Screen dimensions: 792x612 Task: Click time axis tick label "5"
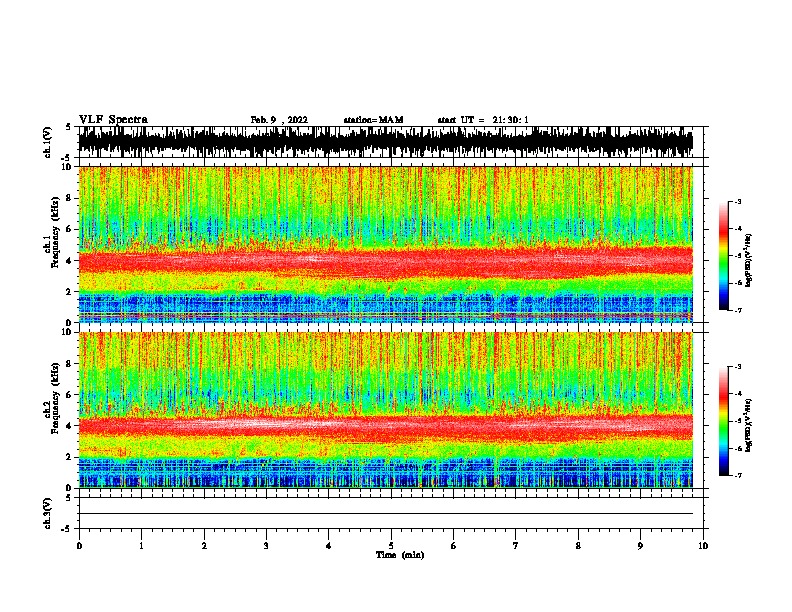tap(391, 546)
